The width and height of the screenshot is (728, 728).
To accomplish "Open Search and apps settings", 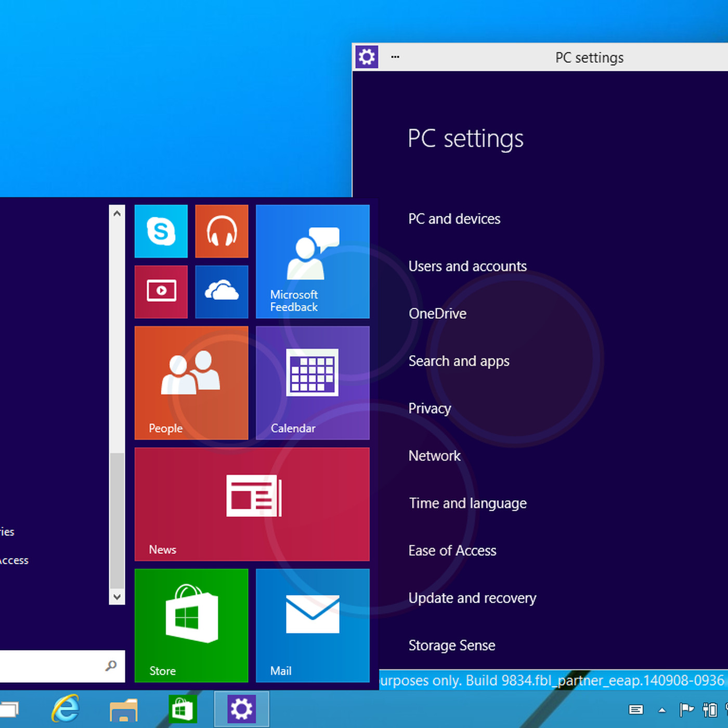I will [459, 361].
